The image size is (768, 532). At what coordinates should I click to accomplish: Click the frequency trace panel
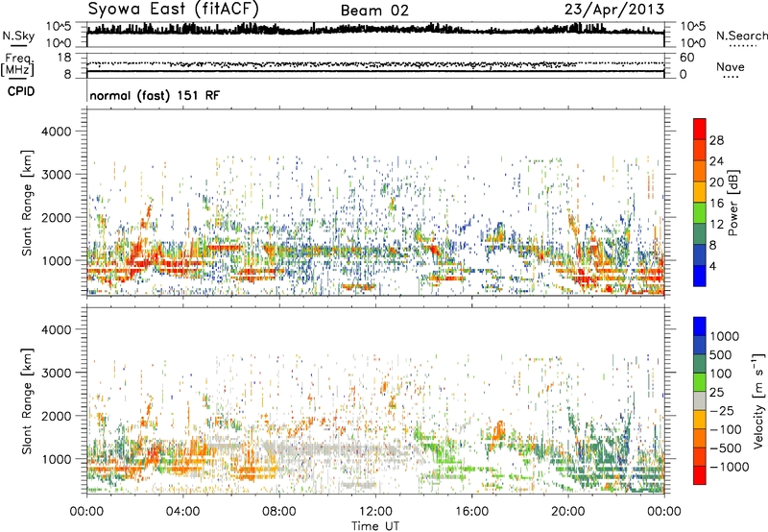375,65
